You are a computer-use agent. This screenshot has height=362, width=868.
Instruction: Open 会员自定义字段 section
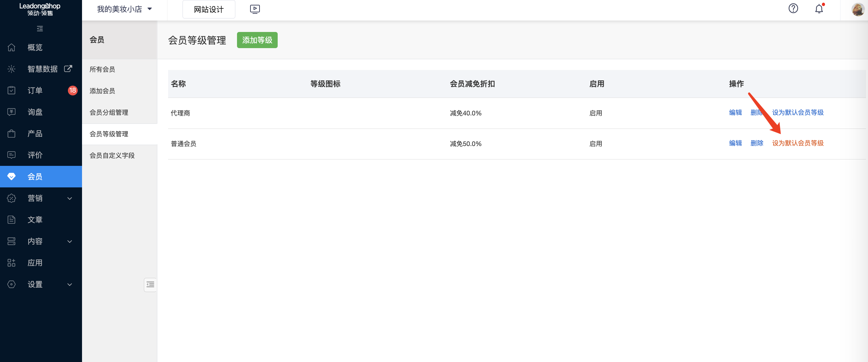pos(112,155)
